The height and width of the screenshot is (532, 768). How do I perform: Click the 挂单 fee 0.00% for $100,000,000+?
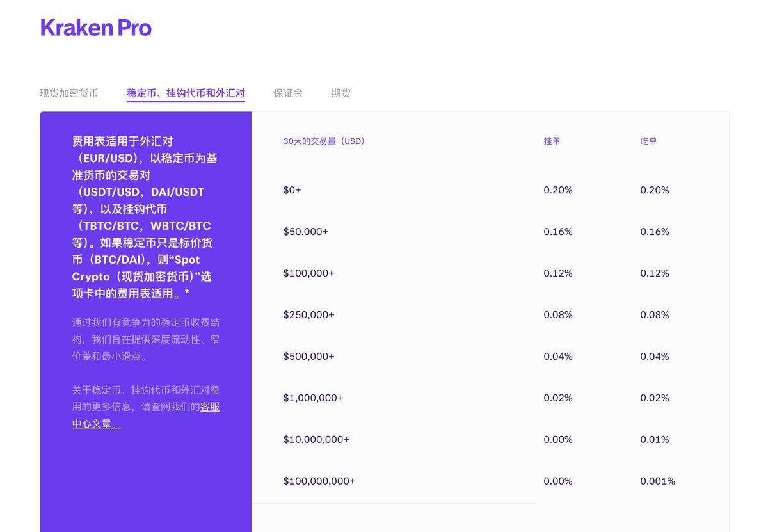tap(558, 481)
